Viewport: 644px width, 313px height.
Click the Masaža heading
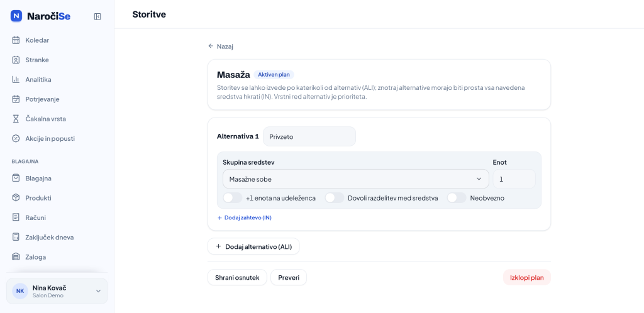(x=233, y=75)
